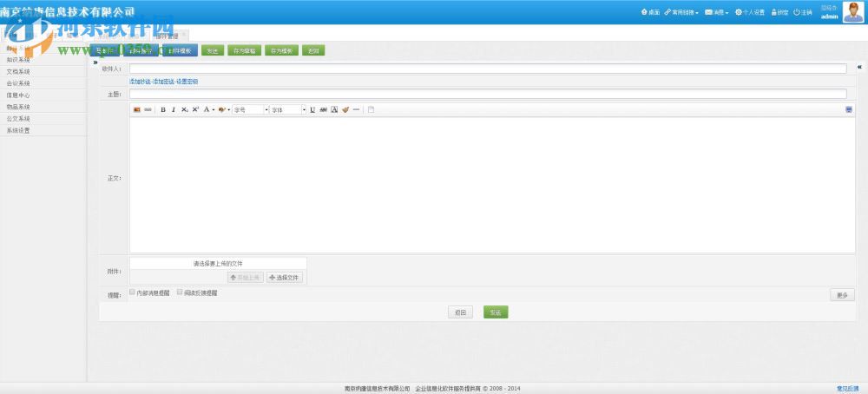
Task: Click 选择文件 to choose attachment
Action: point(285,278)
